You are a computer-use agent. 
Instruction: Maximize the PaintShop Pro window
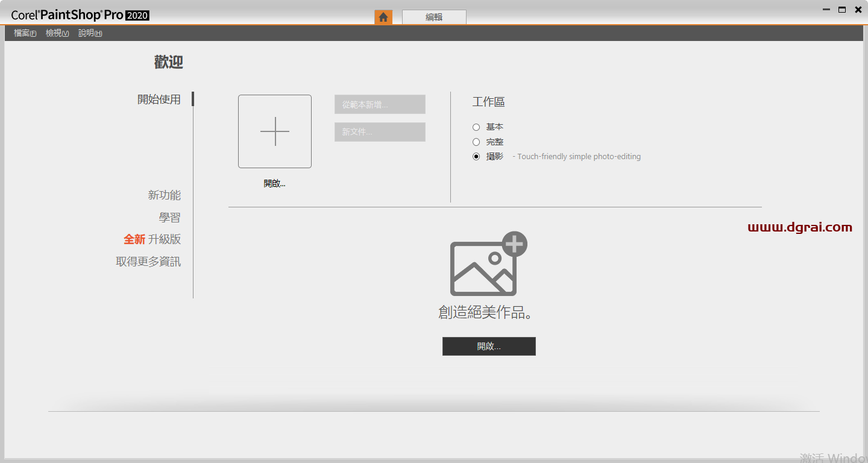coord(842,10)
